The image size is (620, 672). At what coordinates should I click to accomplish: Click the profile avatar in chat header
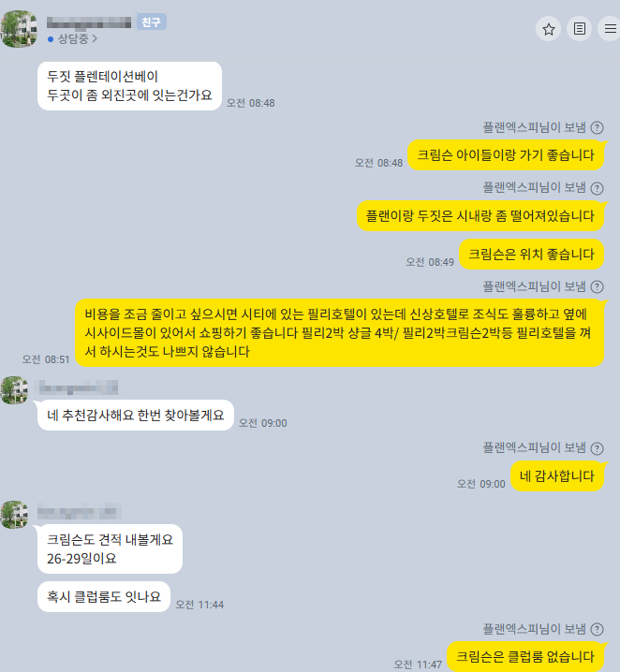19,29
